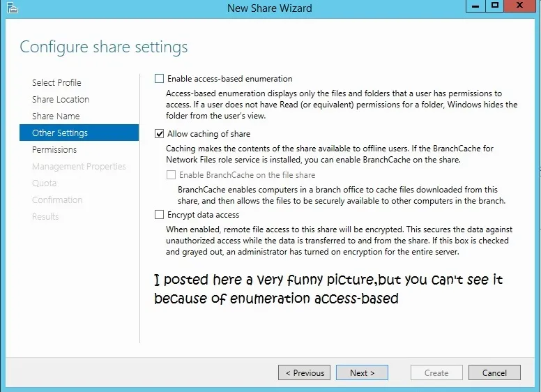
Task: Click the caching description paragraph
Action: pos(330,154)
